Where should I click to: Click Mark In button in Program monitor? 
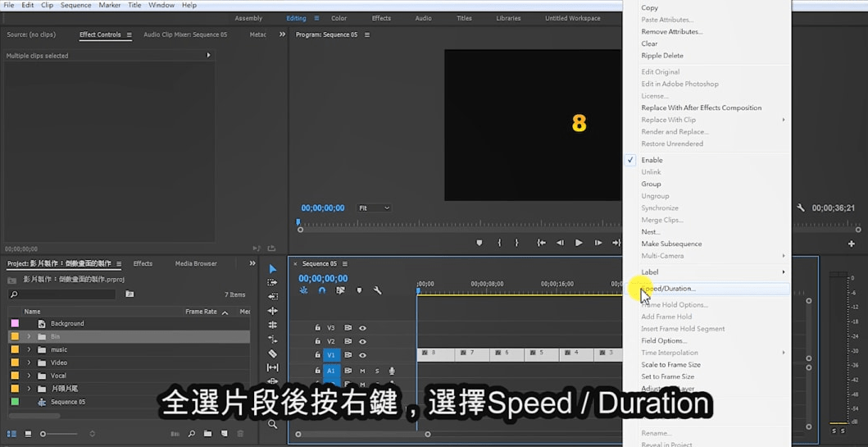click(x=499, y=243)
